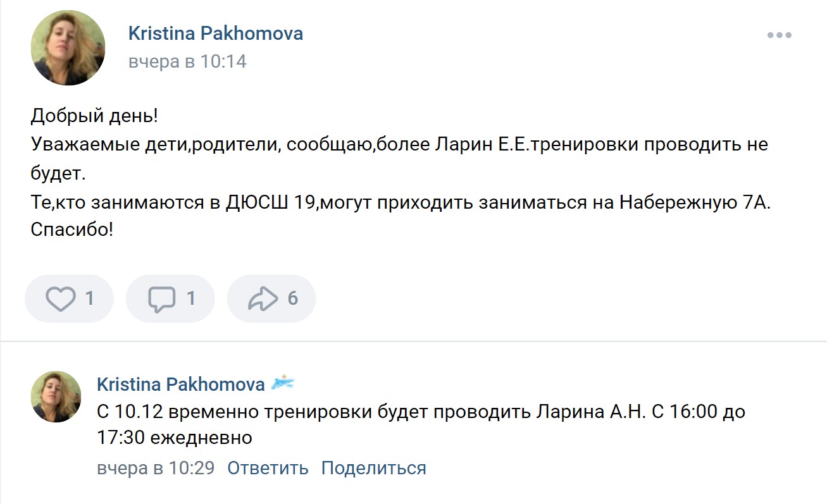
Task: Share the post using the arrow icon
Action: coord(263,298)
